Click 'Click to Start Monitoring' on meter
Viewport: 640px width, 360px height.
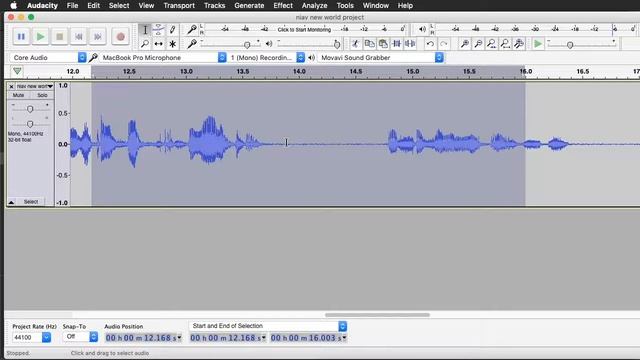click(x=304, y=30)
